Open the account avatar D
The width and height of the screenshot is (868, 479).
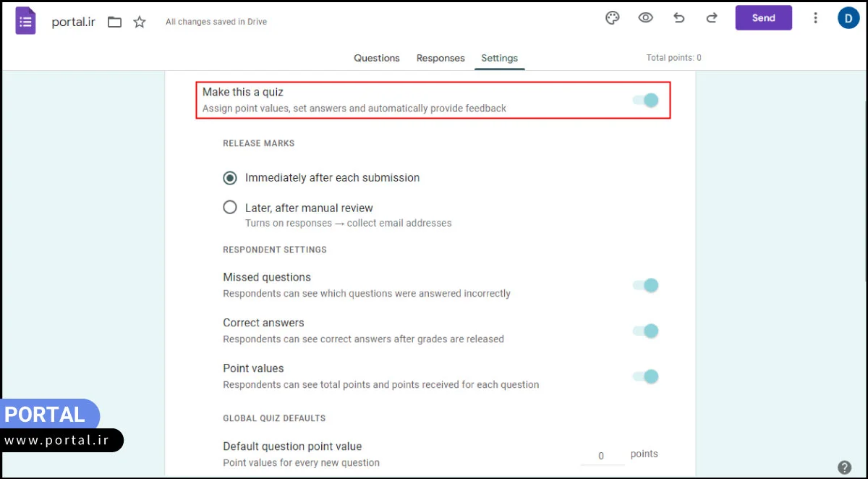coord(848,18)
